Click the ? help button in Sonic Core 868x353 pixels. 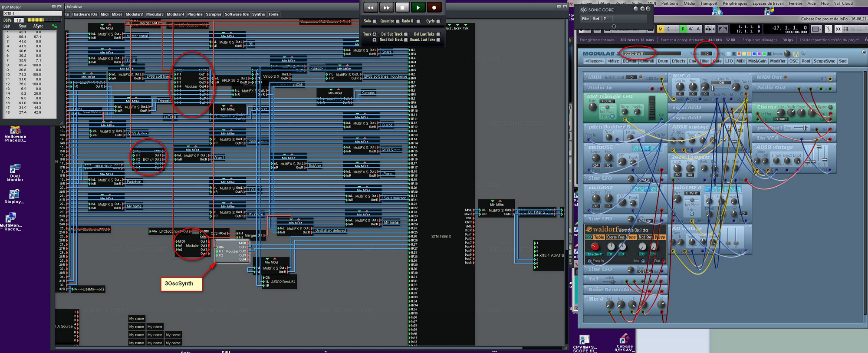607,19
